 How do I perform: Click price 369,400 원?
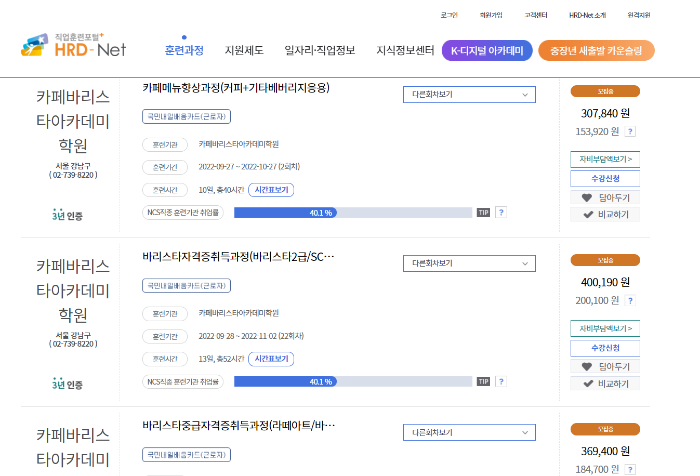pyautogui.click(x=605, y=451)
